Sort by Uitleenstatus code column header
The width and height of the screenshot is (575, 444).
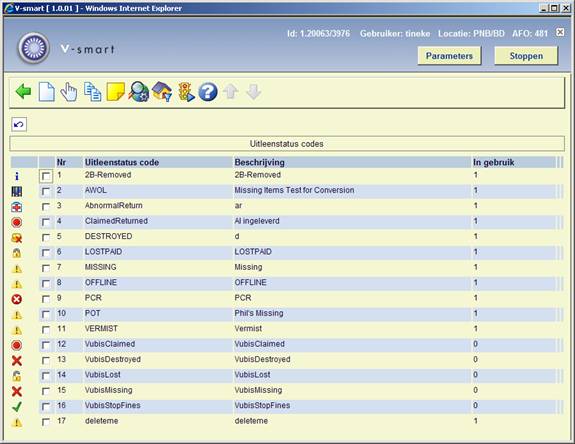pyautogui.click(x=122, y=162)
